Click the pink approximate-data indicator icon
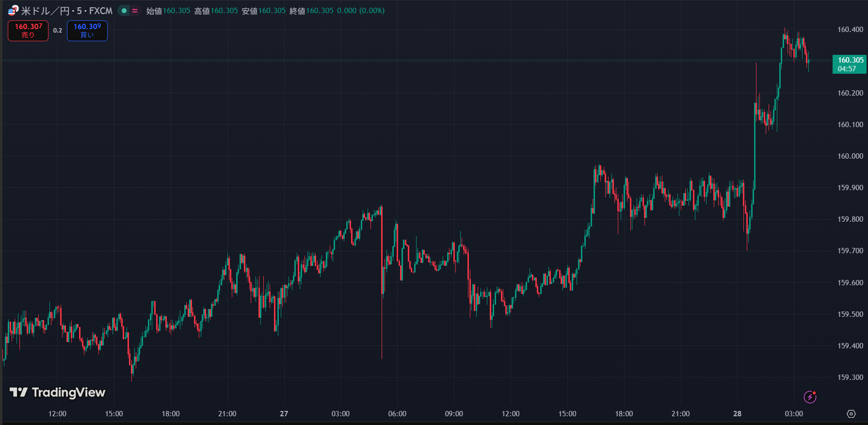This screenshot has width=868, height=425. [x=135, y=11]
